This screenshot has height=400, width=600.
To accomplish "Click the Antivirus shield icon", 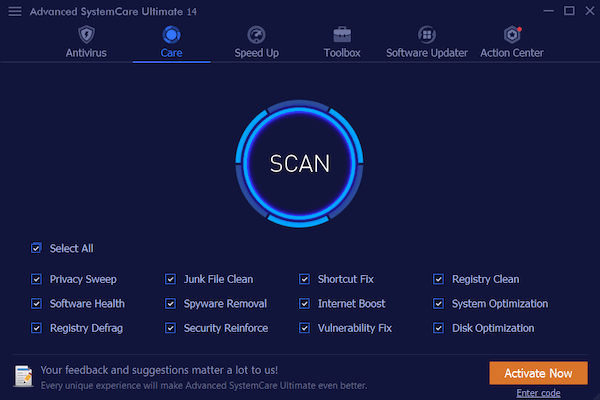I will click(86, 35).
